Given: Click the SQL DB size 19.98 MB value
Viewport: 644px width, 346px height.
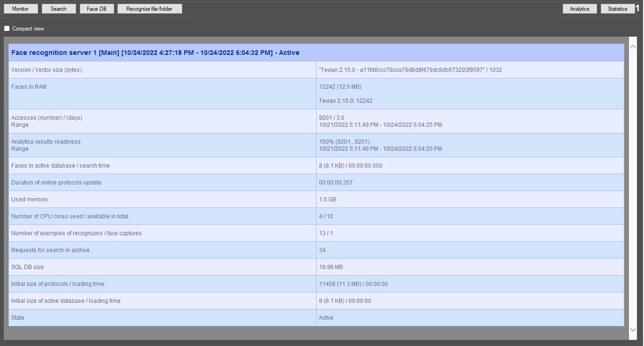Looking at the screenshot, I should click(x=331, y=267).
